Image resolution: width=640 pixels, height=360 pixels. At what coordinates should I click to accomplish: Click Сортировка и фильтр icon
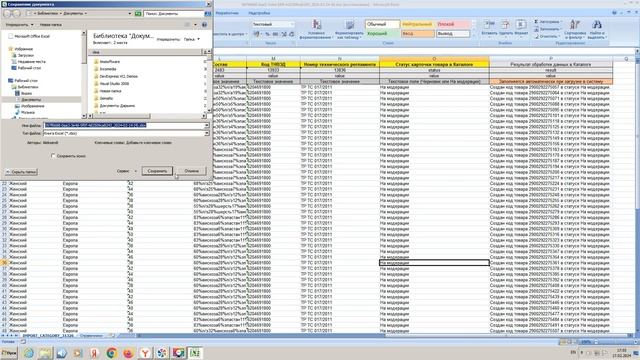pyautogui.click(x=575, y=29)
